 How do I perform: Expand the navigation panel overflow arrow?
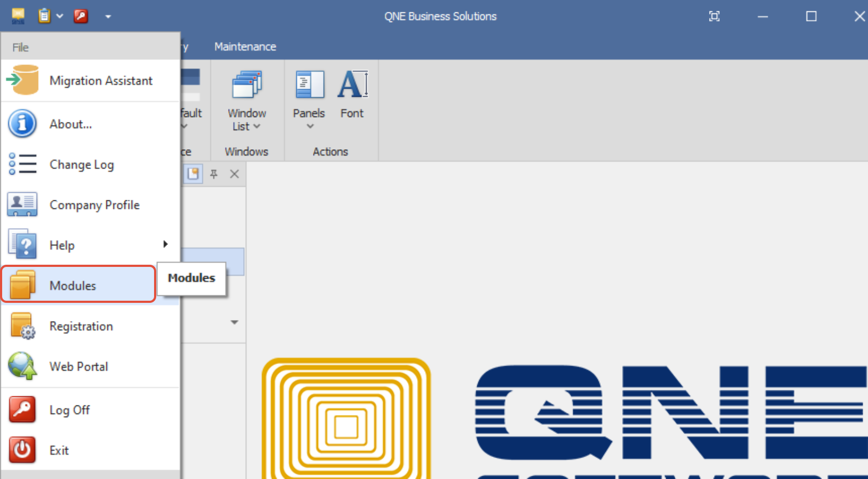tap(234, 322)
